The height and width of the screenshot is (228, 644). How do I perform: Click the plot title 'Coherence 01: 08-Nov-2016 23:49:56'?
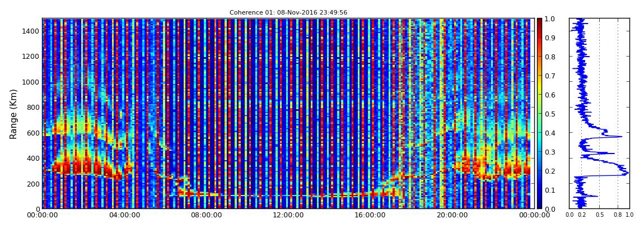288,12
